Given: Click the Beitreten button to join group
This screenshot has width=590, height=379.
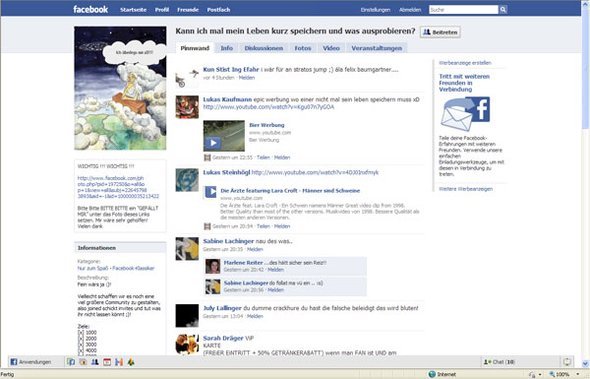Looking at the screenshot, I should click(440, 32).
